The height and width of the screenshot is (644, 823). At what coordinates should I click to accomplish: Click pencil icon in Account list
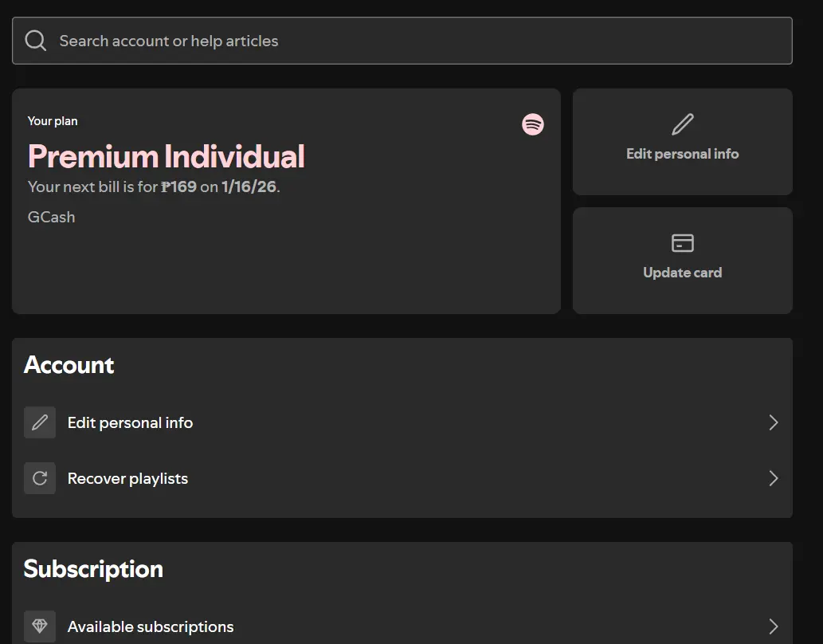[x=40, y=422]
